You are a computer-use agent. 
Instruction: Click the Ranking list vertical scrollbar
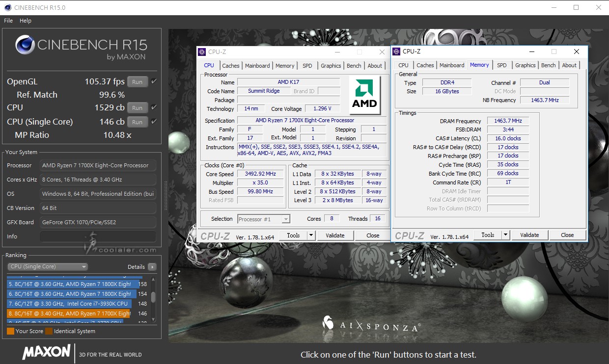153,299
